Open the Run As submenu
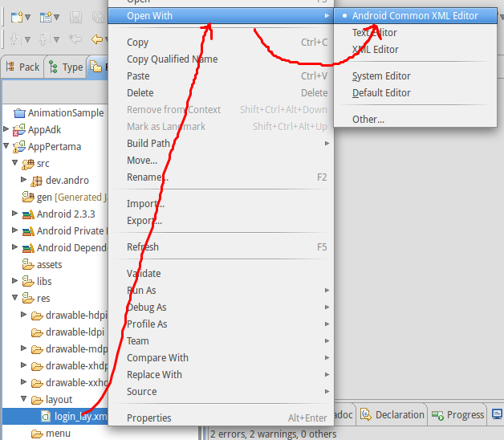This screenshot has height=440, width=504. pos(221,290)
